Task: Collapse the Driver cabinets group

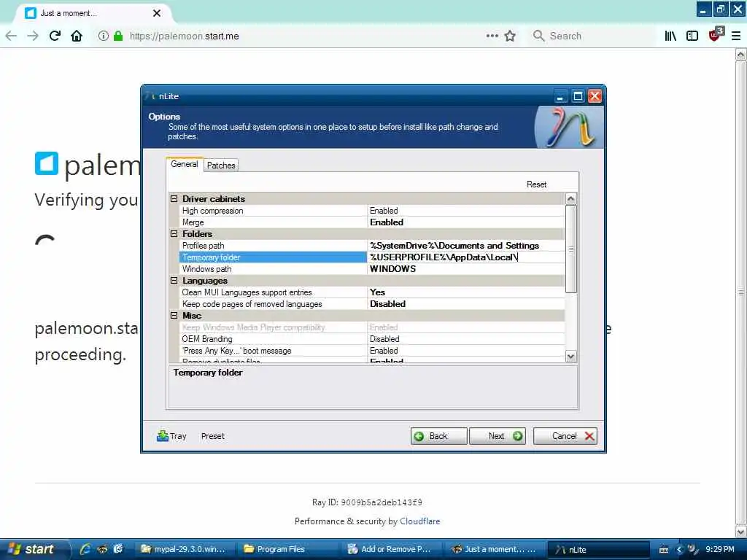Action: (174, 199)
